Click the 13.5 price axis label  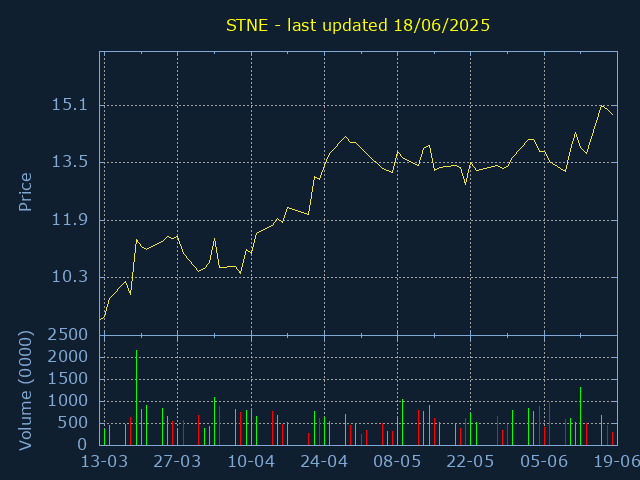tap(69, 162)
